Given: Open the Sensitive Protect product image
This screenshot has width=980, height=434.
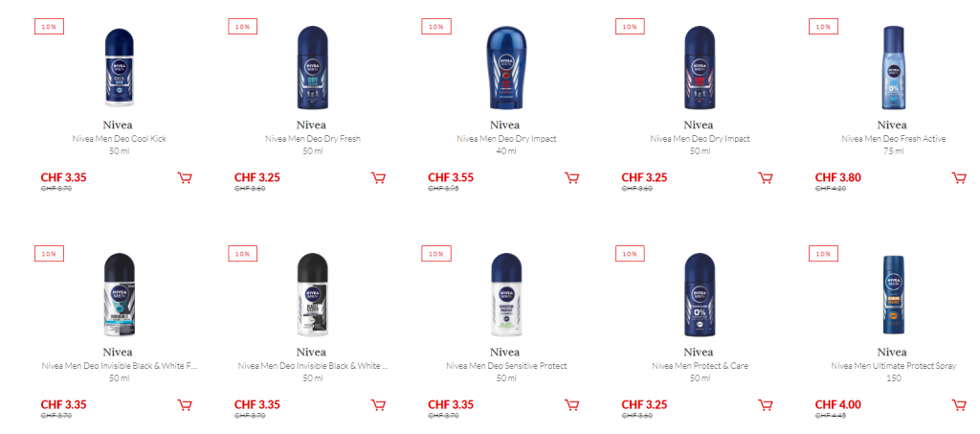Looking at the screenshot, I should click(506, 294).
